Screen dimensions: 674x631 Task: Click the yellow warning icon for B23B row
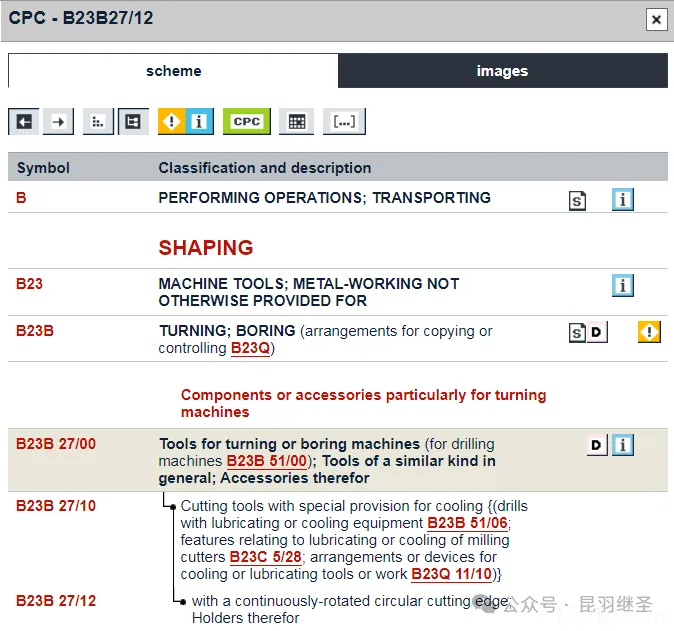click(x=649, y=332)
